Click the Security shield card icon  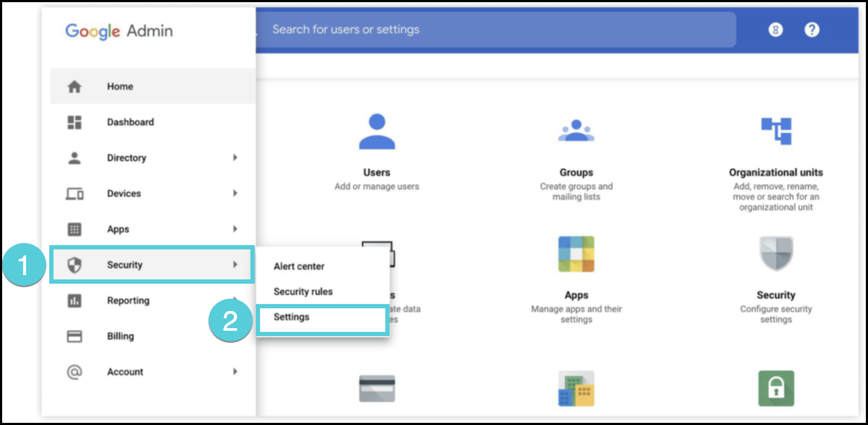click(x=776, y=254)
